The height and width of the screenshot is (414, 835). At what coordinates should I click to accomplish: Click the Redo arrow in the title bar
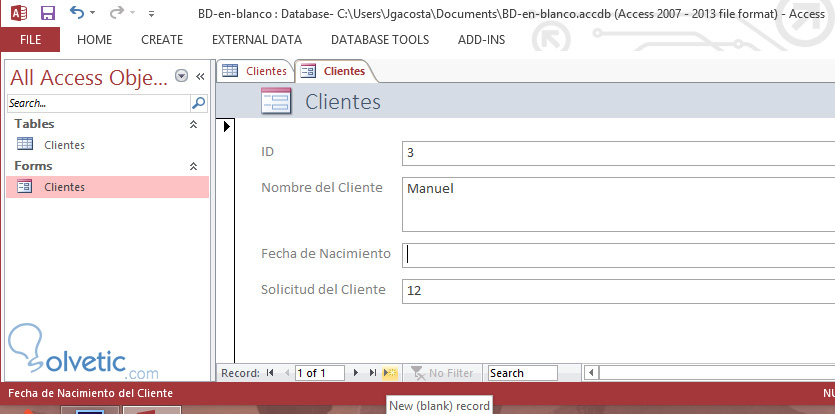pyautogui.click(x=117, y=12)
